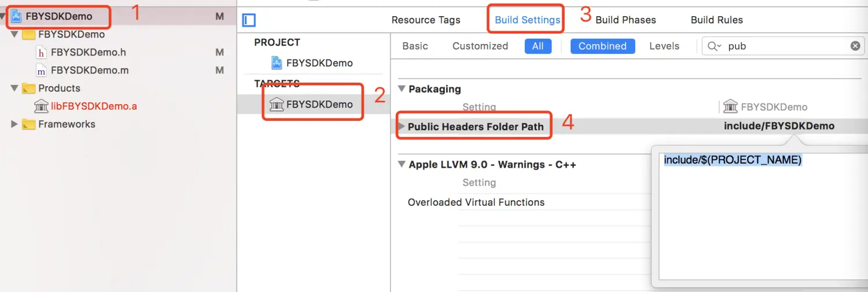Select the FBYSDKDemo project file icon in navigator
868x292 pixels.
click(x=17, y=16)
